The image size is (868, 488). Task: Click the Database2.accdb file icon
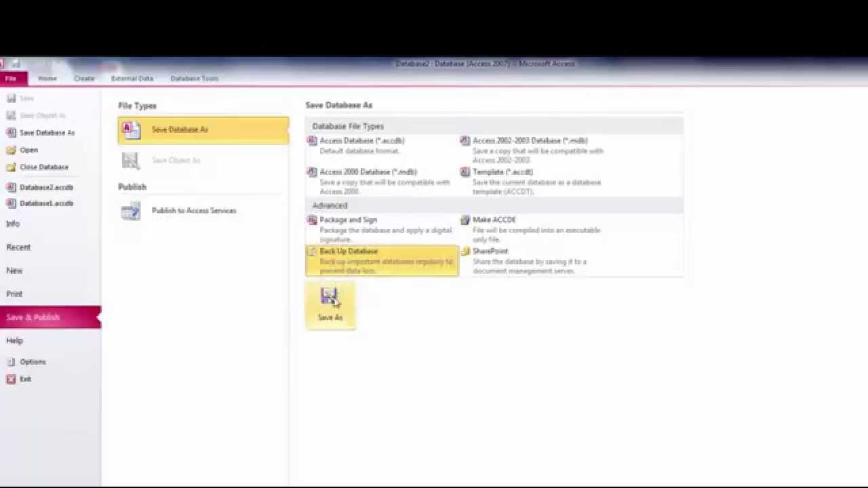coord(11,187)
